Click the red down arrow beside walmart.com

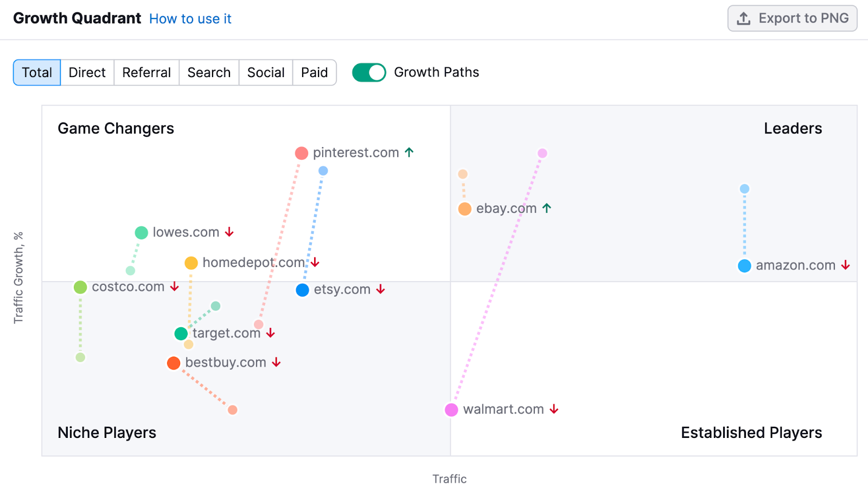[554, 410]
